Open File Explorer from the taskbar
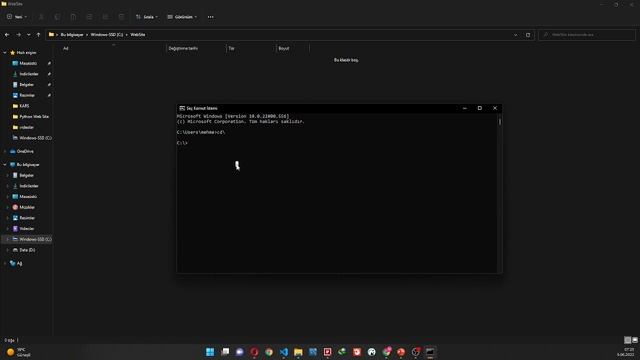Image resolution: width=640 pixels, height=360 pixels. 298,352
